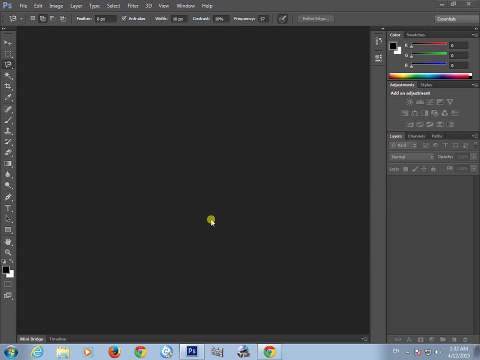Open the Properties panel icon
Image resolution: width=480 pixels, height=360 pixels.
[x=378, y=58]
